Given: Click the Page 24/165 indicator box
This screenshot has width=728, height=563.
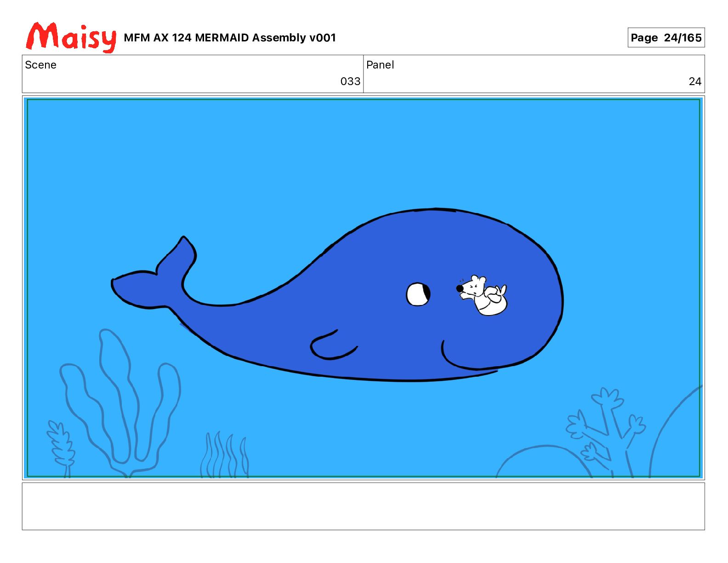Looking at the screenshot, I should point(666,38).
